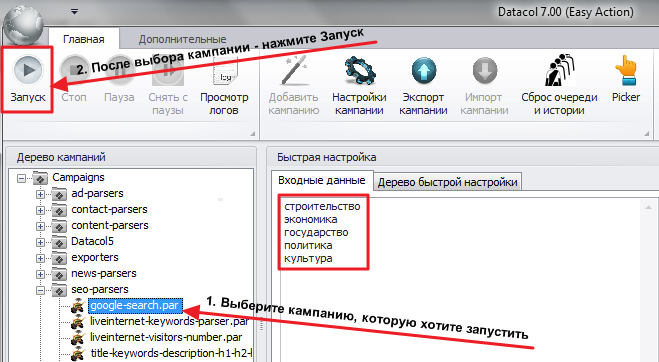Expand the exporters folder

(40, 258)
